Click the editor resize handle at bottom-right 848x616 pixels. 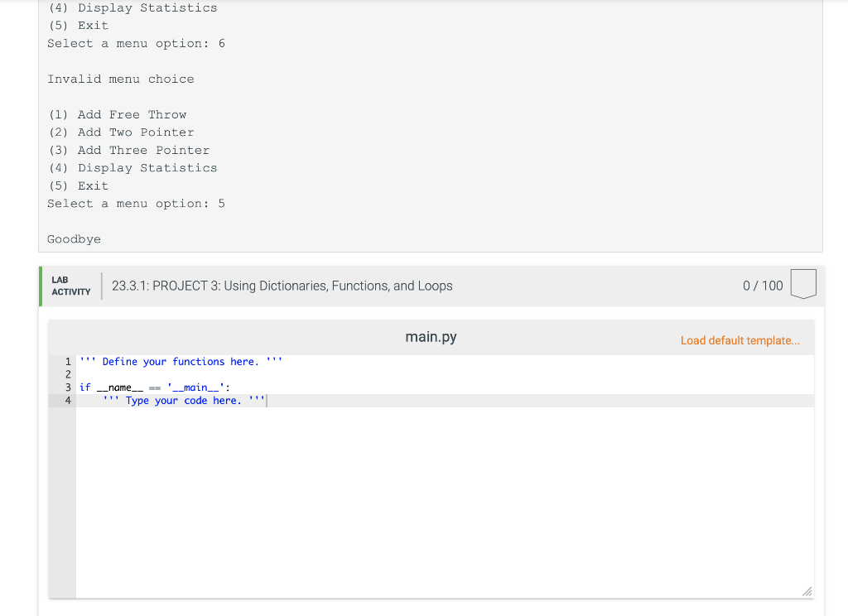[805, 591]
